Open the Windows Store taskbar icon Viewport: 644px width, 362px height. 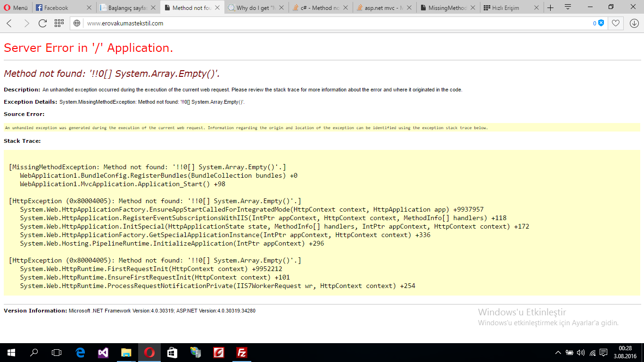(x=172, y=353)
